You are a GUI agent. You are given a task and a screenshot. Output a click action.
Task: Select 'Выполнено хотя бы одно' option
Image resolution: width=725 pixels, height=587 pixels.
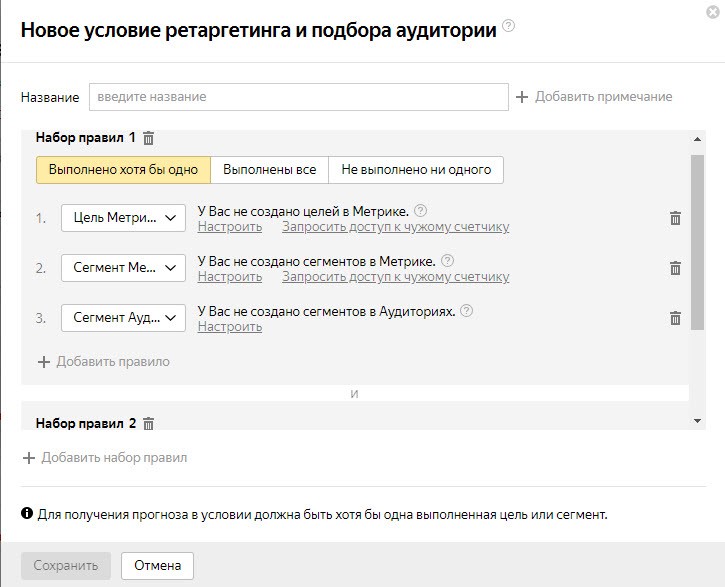tap(124, 170)
